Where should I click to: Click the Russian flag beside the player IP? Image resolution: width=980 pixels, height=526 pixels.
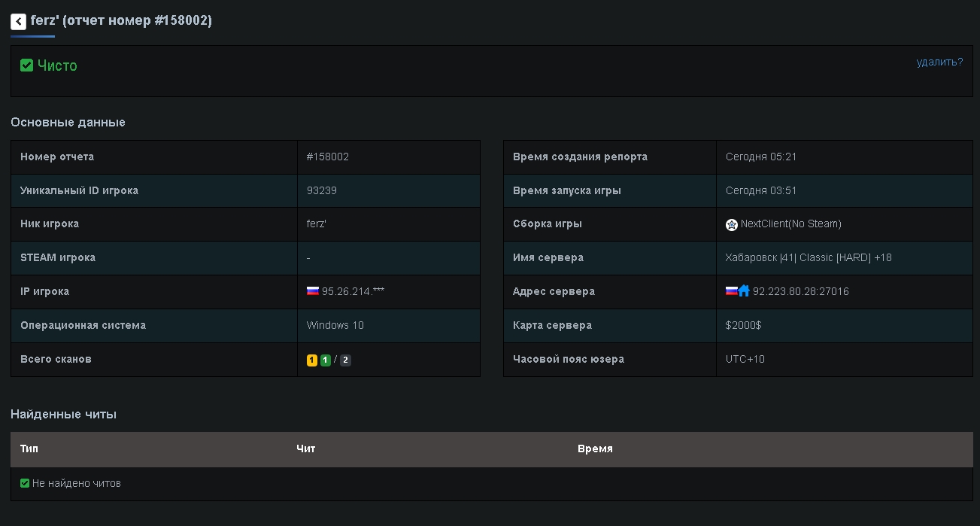pyautogui.click(x=313, y=291)
